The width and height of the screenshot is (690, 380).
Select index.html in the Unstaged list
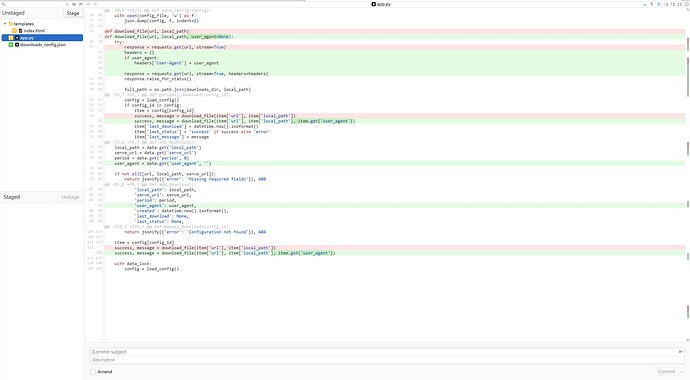(x=42, y=31)
